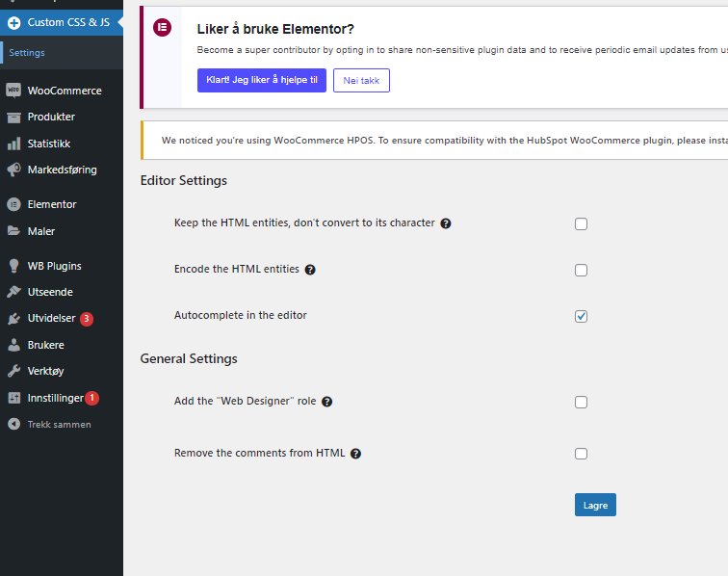Open the Innstillinger menu
728x576 pixels.
(62, 398)
